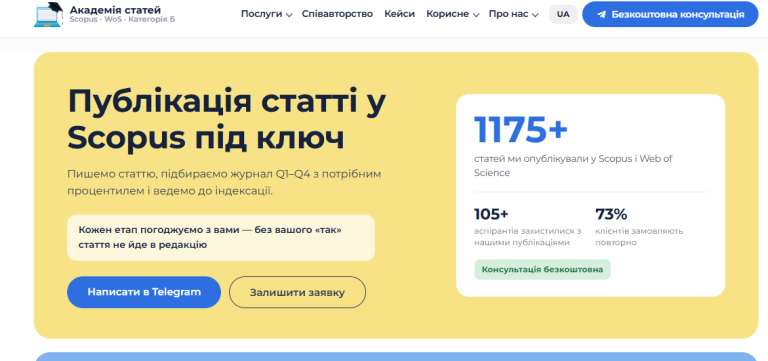
Task: Click the Написати в Telegram button
Action: 144,292
